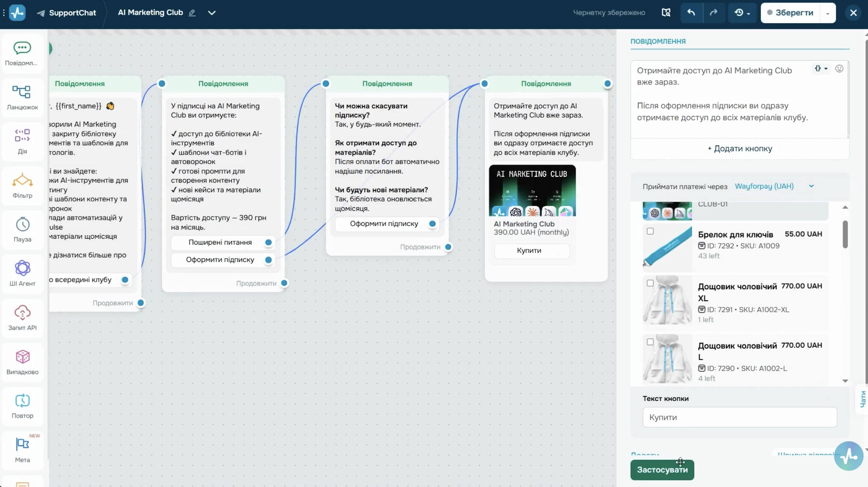The width and height of the screenshot is (868, 487).
Task: Select the Дощовик чоловічий L checkbox
Action: [x=650, y=342]
